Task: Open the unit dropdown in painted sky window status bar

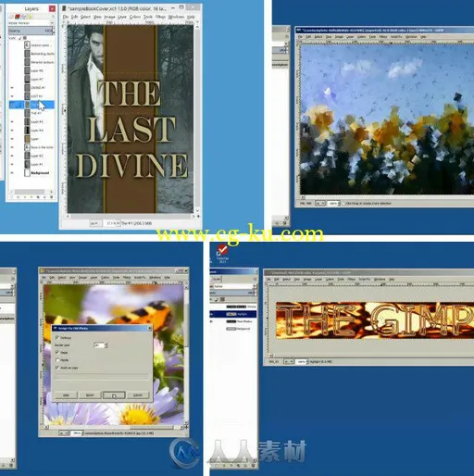Action: [320, 203]
